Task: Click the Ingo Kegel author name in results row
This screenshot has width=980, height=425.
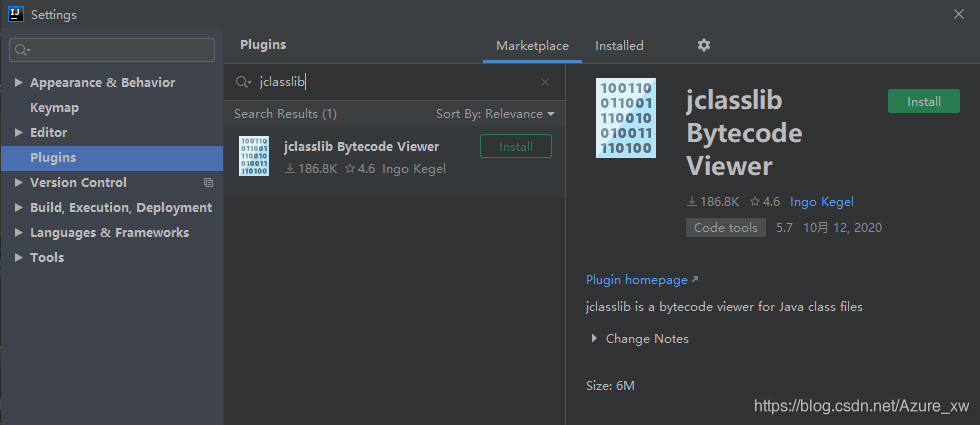Action: pyautogui.click(x=414, y=169)
